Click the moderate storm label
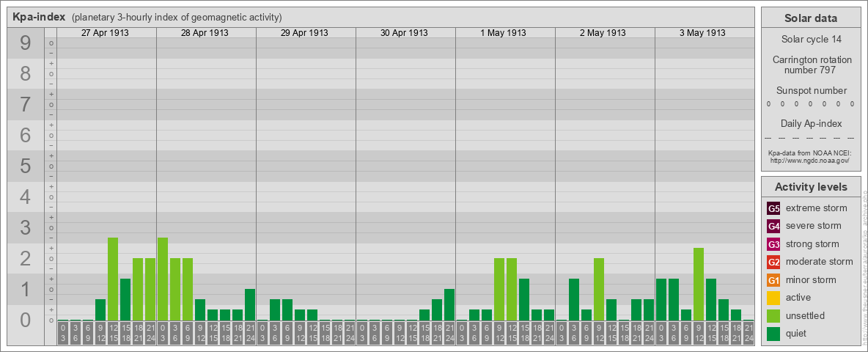The image size is (868, 352). coord(820,262)
